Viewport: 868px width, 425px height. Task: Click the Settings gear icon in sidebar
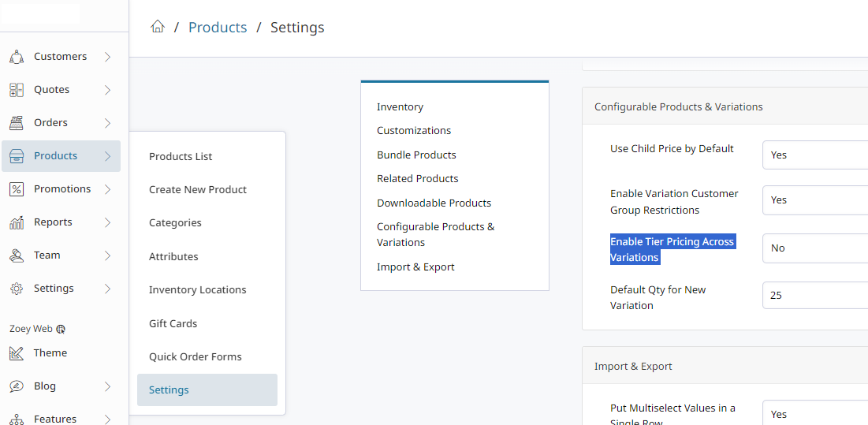click(17, 289)
